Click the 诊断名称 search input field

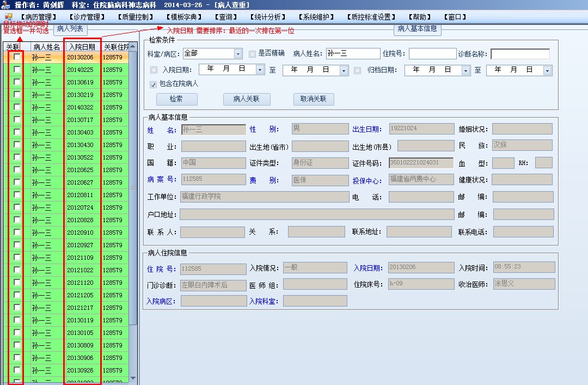[x=520, y=54]
